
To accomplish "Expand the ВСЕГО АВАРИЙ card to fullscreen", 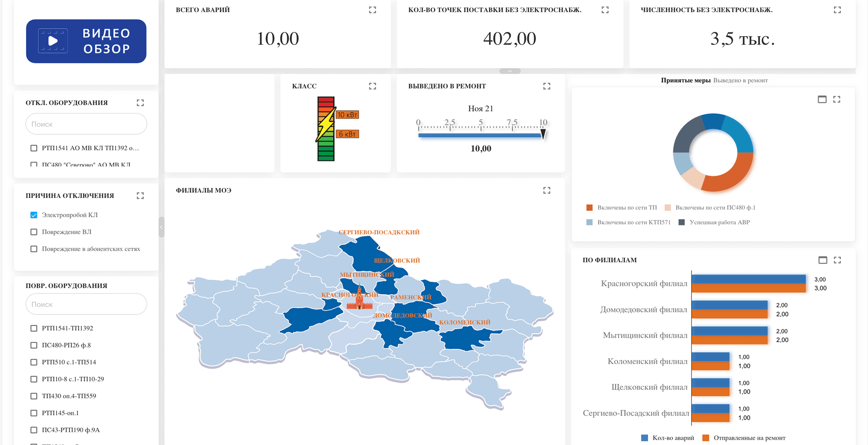I will pyautogui.click(x=372, y=10).
